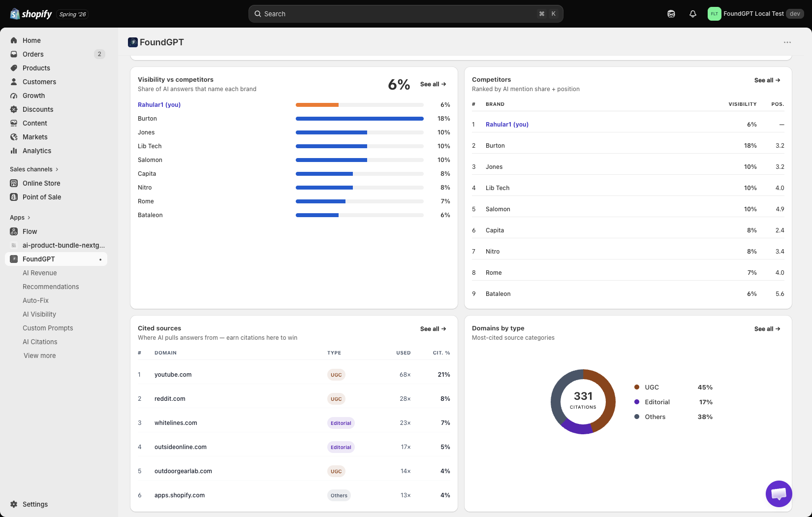
Task: Open Custom Prompts subpage
Action: [48, 328]
